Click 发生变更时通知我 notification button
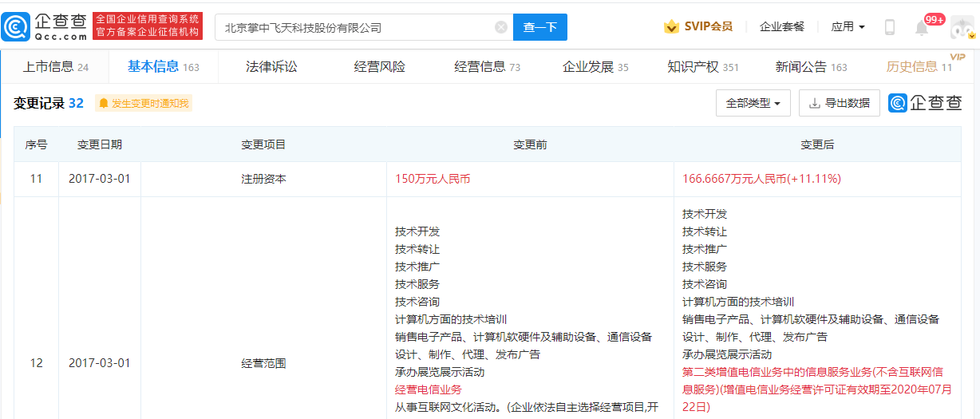980x419 pixels. tap(144, 103)
